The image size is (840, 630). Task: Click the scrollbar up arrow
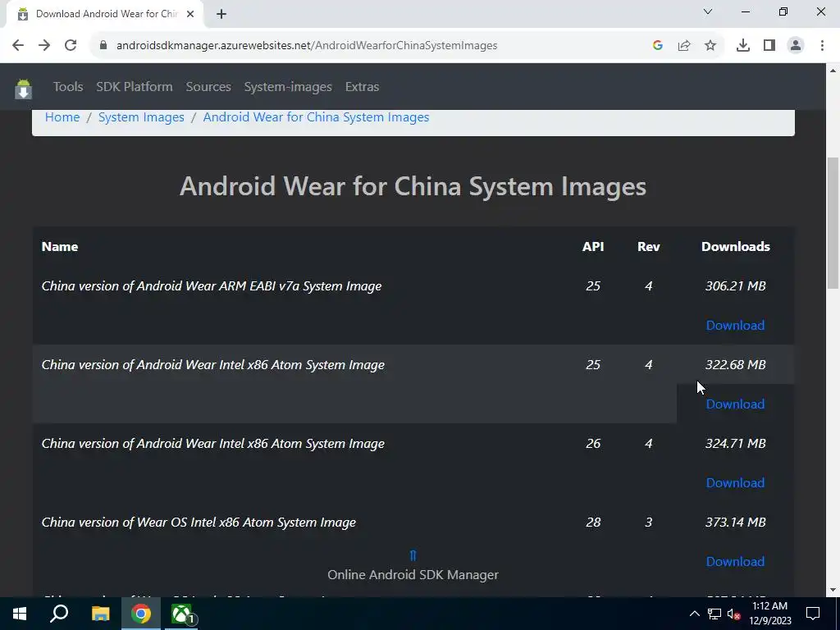click(833, 71)
